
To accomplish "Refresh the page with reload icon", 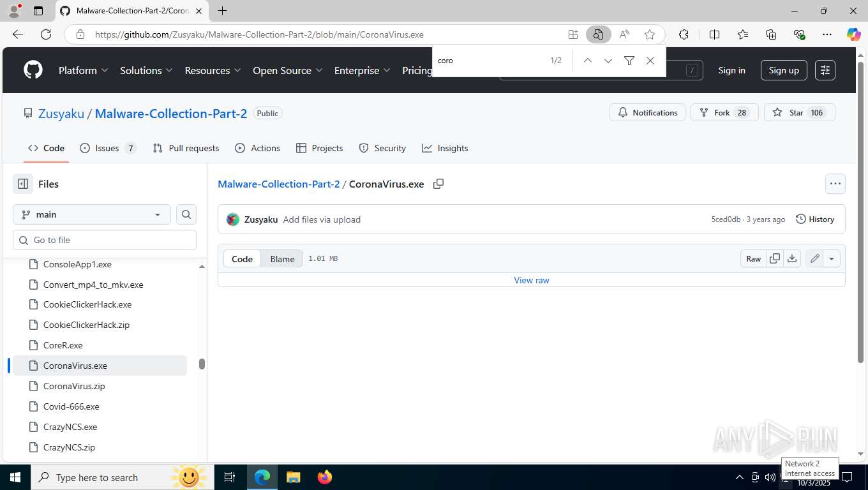I will [x=46, y=34].
